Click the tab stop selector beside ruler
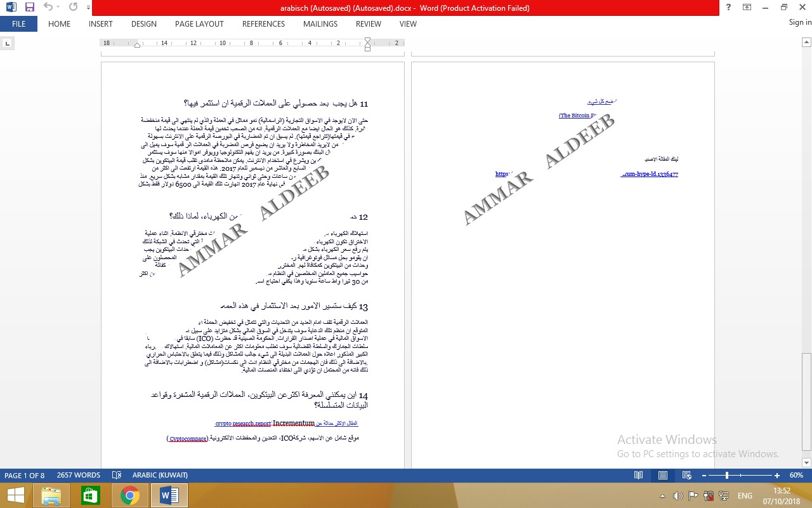This screenshot has width=812, height=508. point(7,44)
